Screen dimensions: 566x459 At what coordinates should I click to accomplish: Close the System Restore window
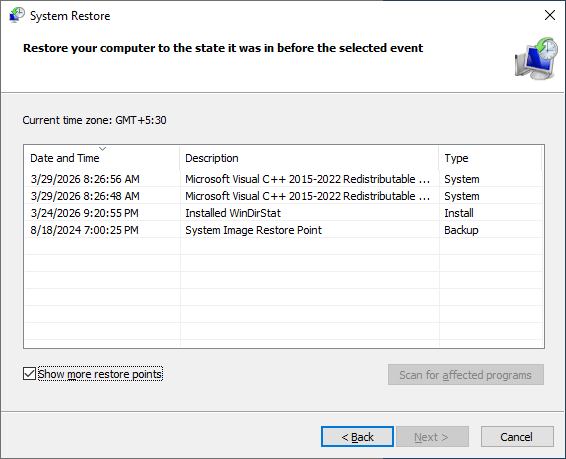tap(550, 15)
